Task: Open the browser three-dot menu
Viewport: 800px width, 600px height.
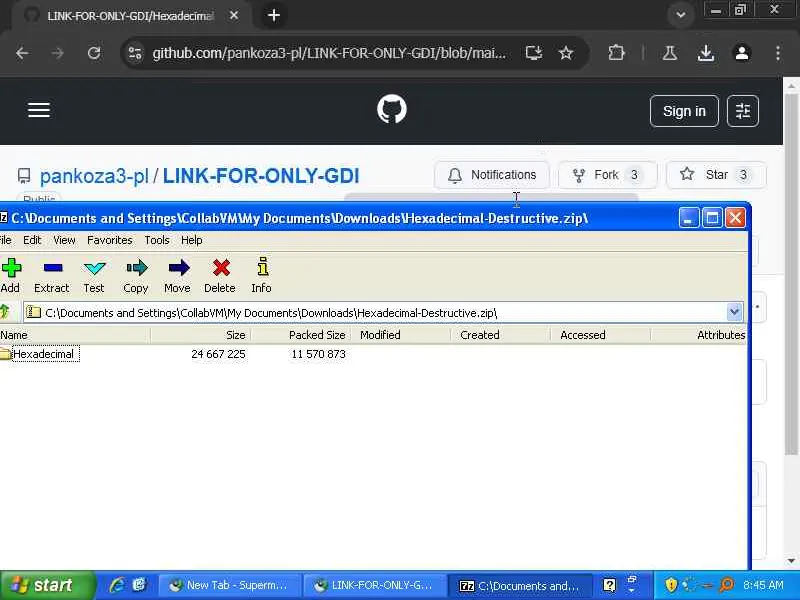Action: coord(778,53)
